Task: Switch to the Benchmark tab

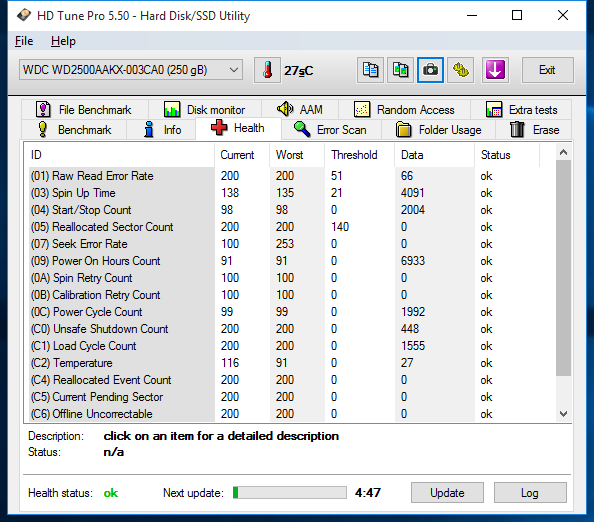Action: tap(74, 130)
